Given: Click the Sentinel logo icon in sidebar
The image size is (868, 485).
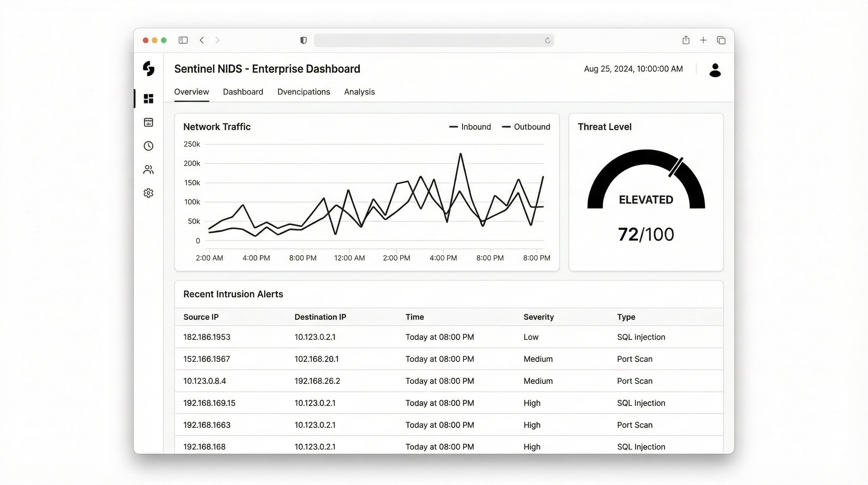Looking at the screenshot, I should point(149,69).
